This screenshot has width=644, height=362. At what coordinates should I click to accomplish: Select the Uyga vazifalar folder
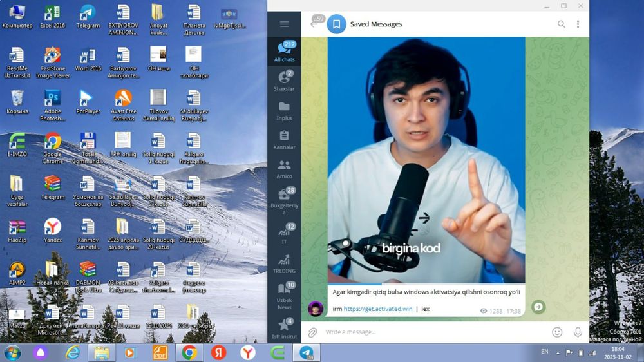click(17, 191)
